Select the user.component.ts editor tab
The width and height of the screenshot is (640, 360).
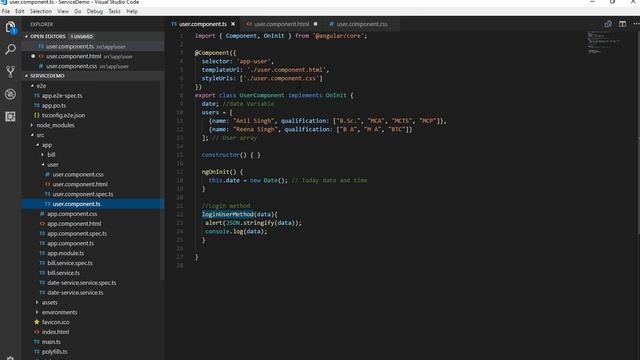202,24
